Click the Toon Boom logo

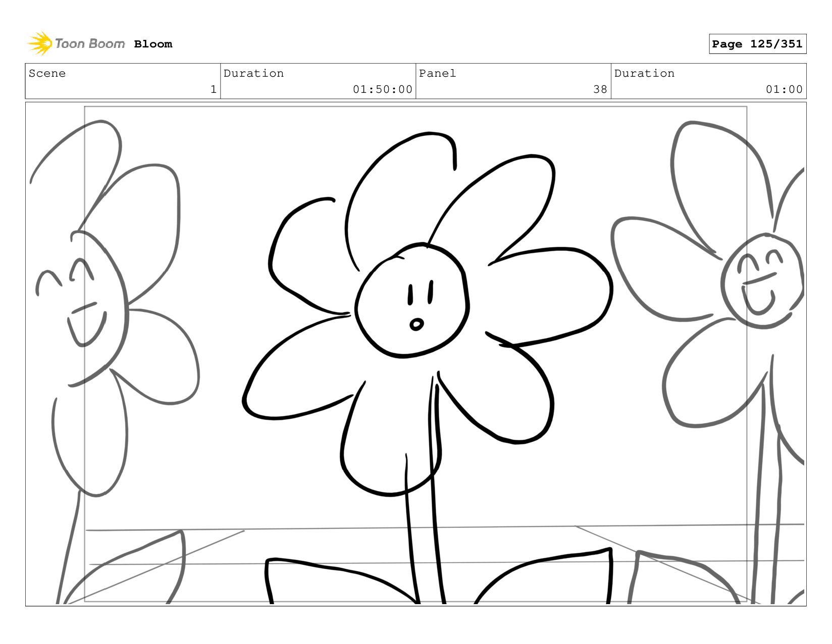tap(76, 43)
